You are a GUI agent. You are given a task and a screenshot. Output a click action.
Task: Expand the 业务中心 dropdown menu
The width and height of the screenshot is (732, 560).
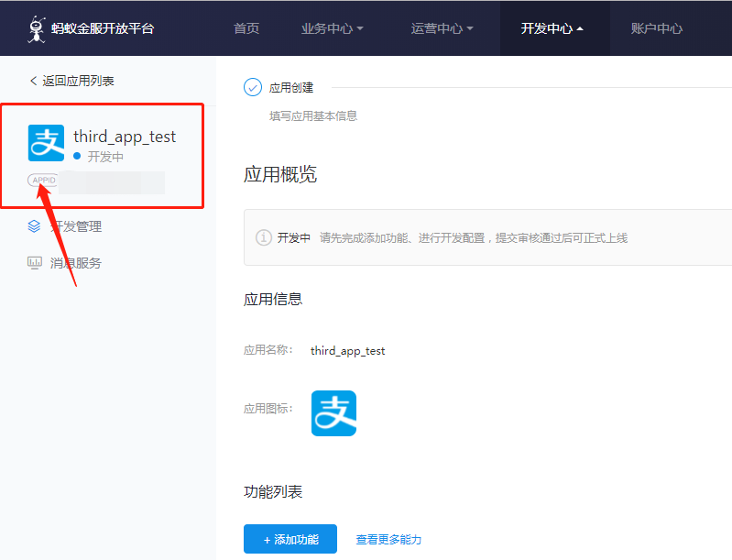(x=332, y=28)
